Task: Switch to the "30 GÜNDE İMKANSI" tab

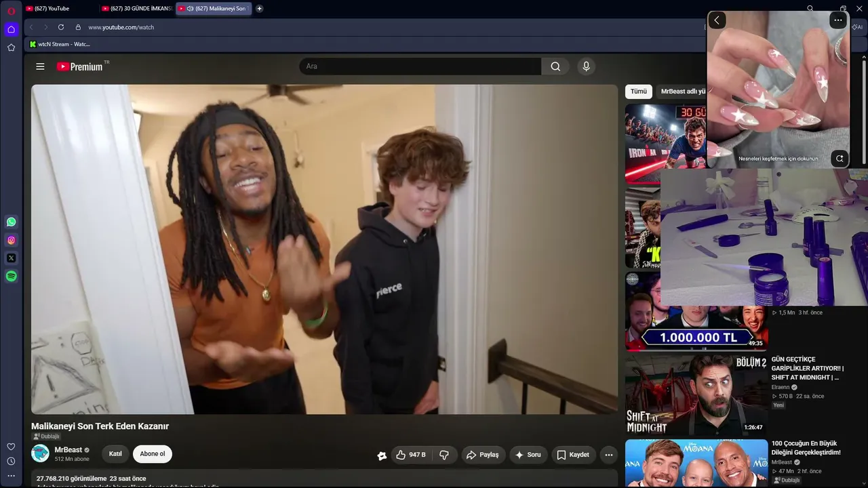Action: point(137,9)
